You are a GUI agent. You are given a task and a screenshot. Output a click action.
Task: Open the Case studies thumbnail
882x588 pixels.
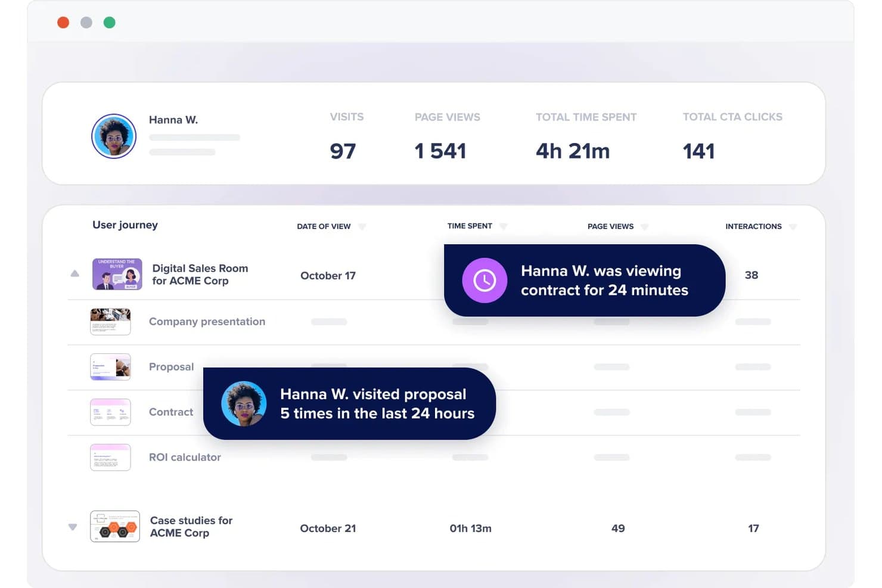[x=115, y=527]
